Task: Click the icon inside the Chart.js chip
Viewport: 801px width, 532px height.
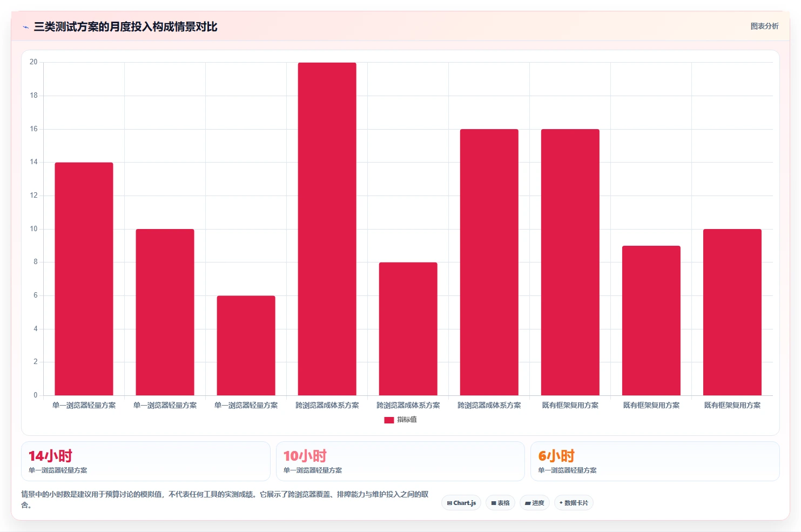Action: 449,503
